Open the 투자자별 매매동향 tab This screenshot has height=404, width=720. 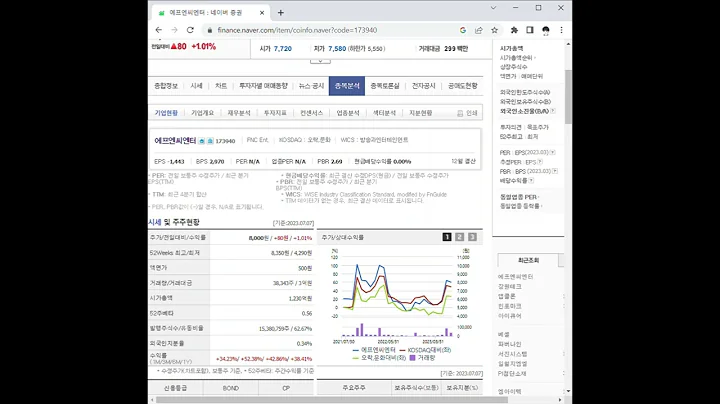pos(263,86)
